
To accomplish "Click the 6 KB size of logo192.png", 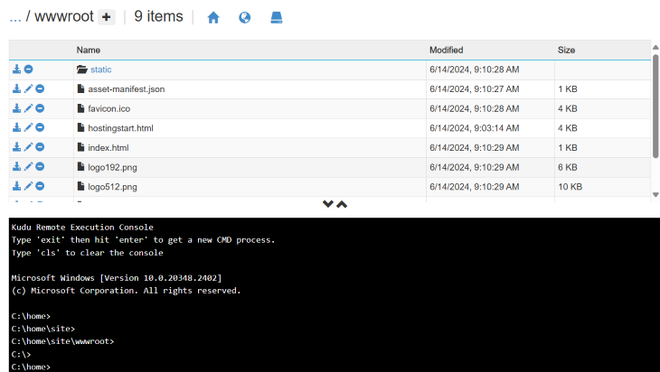I will 567,167.
